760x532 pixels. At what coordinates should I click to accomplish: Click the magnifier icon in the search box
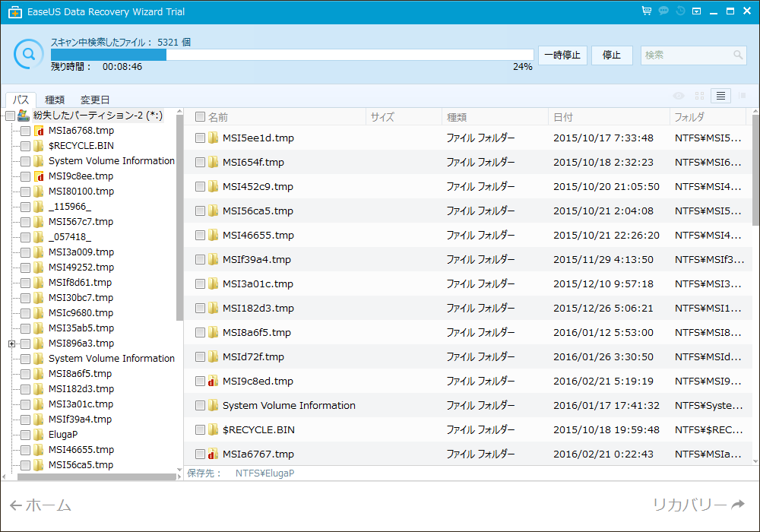point(738,55)
